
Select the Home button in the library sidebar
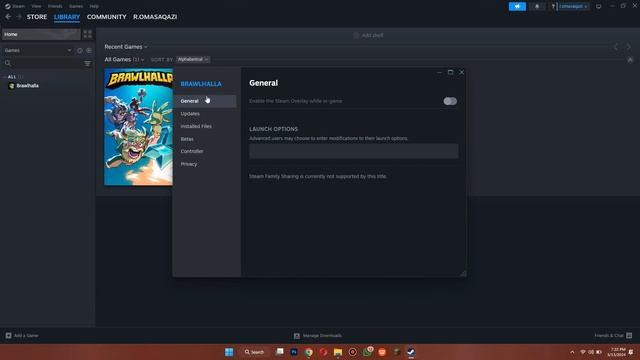pos(41,34)
